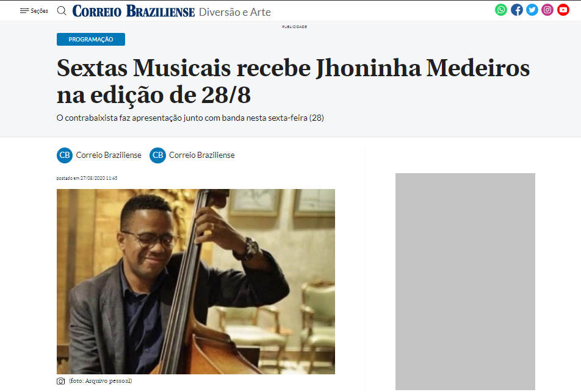Share via WhatsApp icon
Screen dimensions: 581x392
[501, 10]
